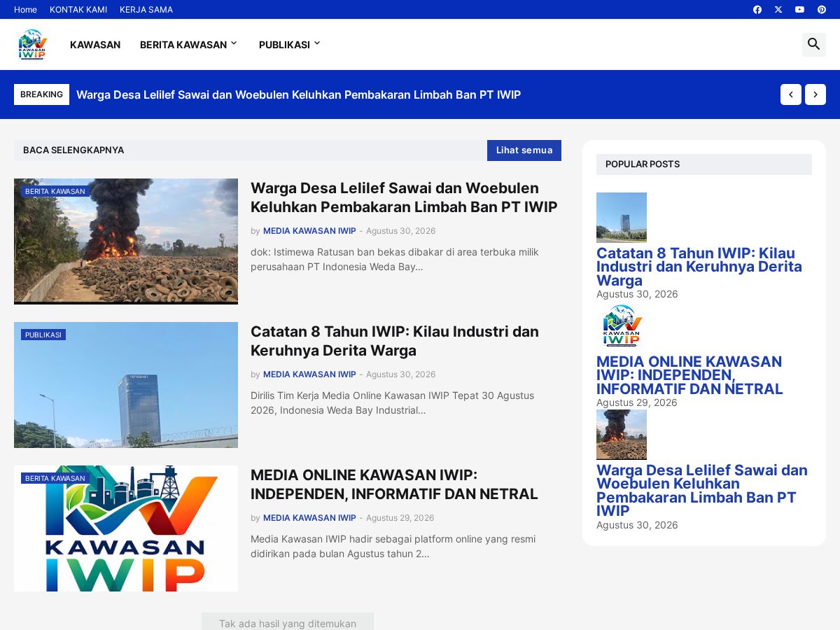Open KONTAK KAMI page

[78, 10]
